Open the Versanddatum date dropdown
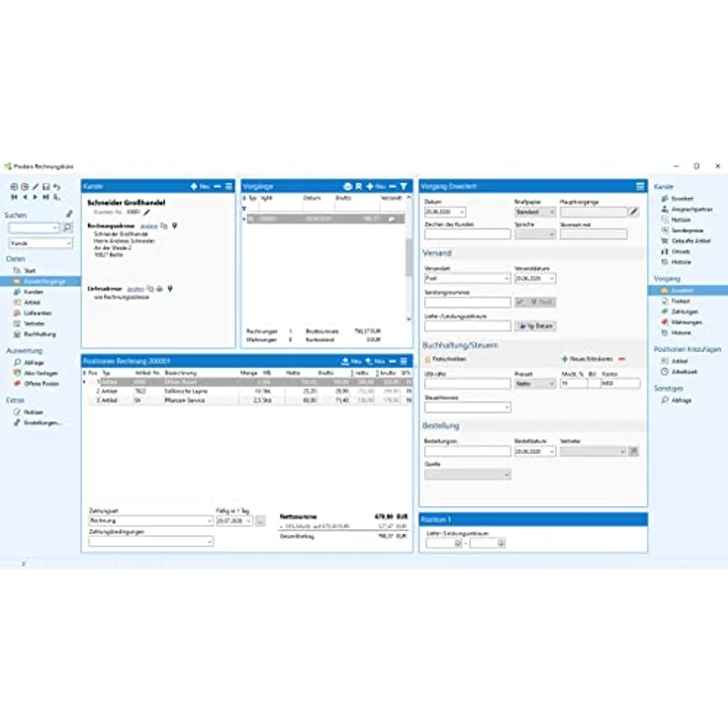This screenshot has width=728, height=728. 552,279
